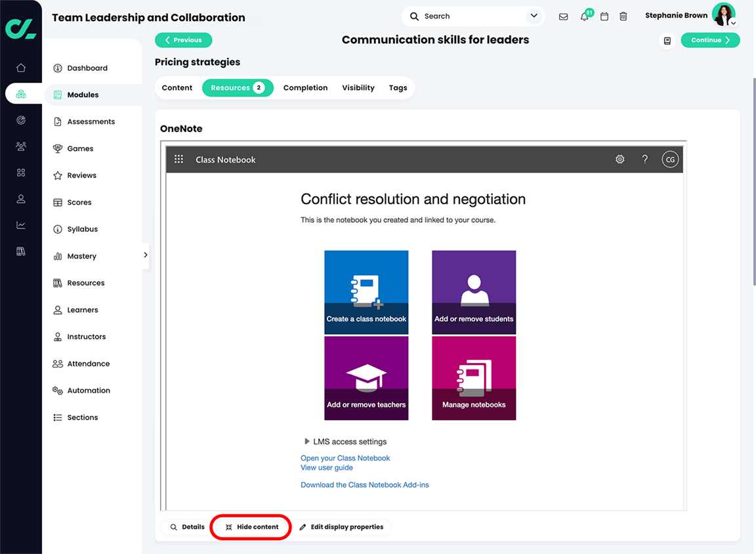Open Resources in the course sidebar

[93, 283]
